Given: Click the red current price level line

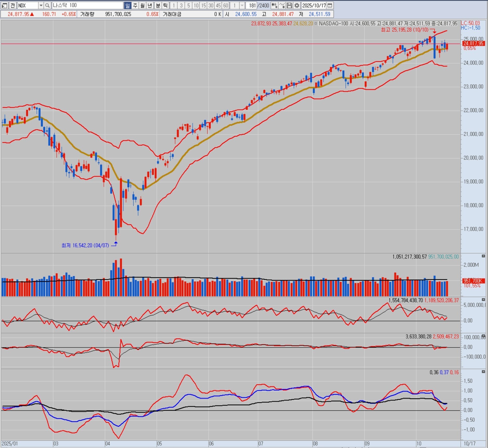Looking at the screenshot, I should [x=231, y=44].
